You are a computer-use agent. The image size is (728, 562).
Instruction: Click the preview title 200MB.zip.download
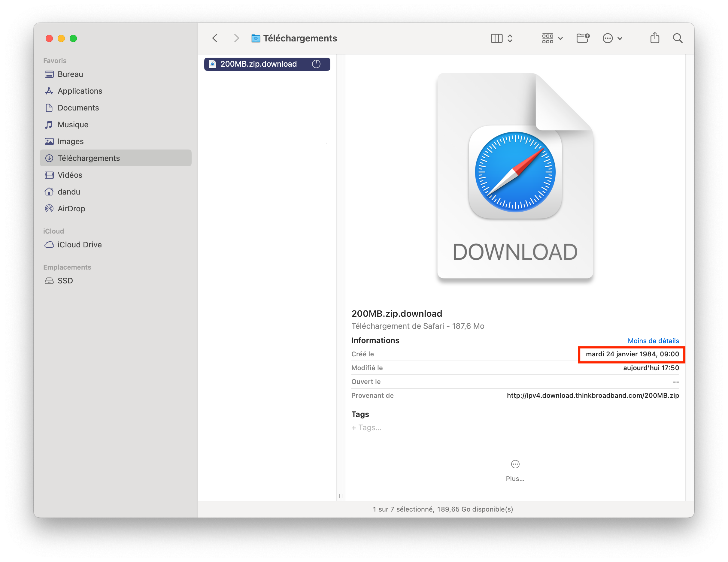[396, 313]
